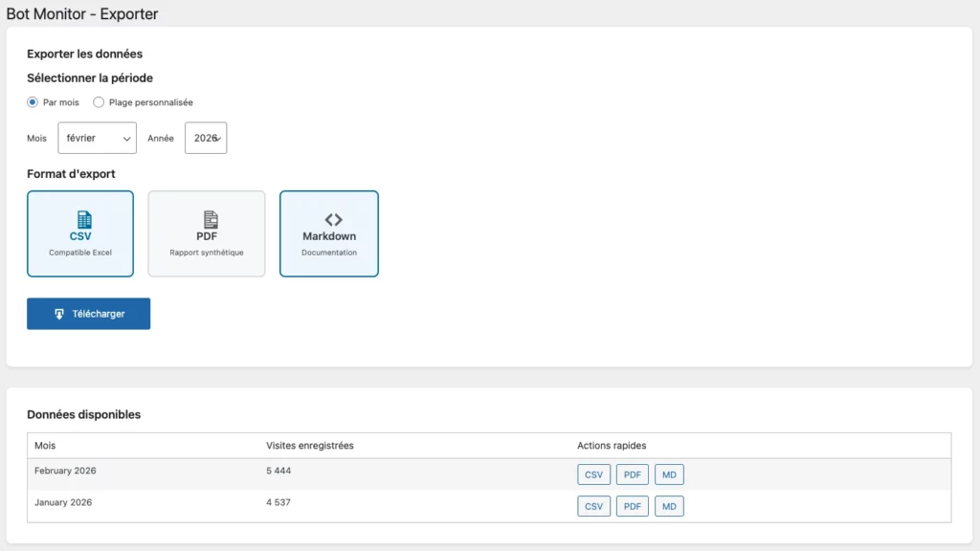Click the 'Exporter les données' heading
Viewport: 980px width, 551px height.
point(84,54)
